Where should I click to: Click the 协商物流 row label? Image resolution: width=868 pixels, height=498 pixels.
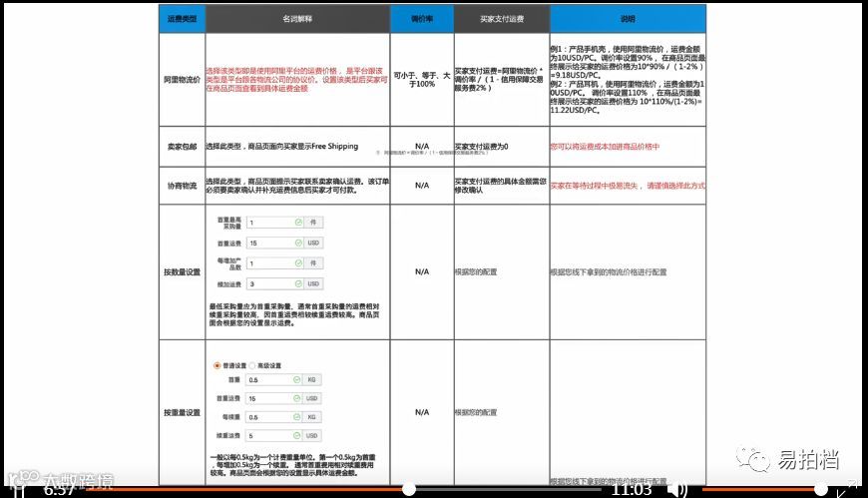(x=183, y=186)
